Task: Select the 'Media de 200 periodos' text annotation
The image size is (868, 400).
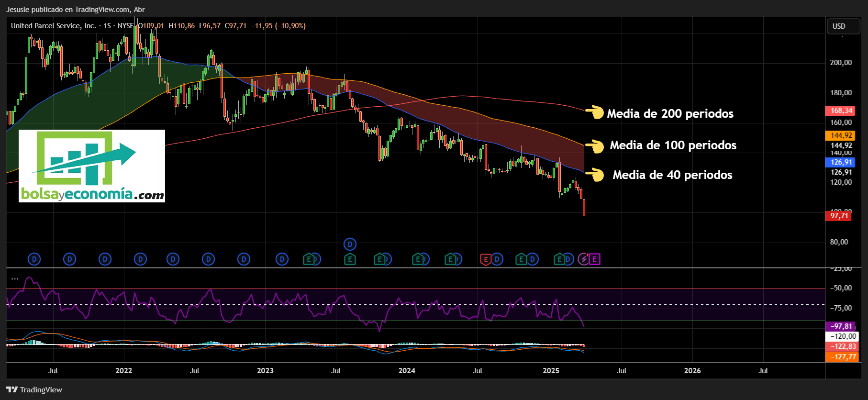Action: pos(670,114)
